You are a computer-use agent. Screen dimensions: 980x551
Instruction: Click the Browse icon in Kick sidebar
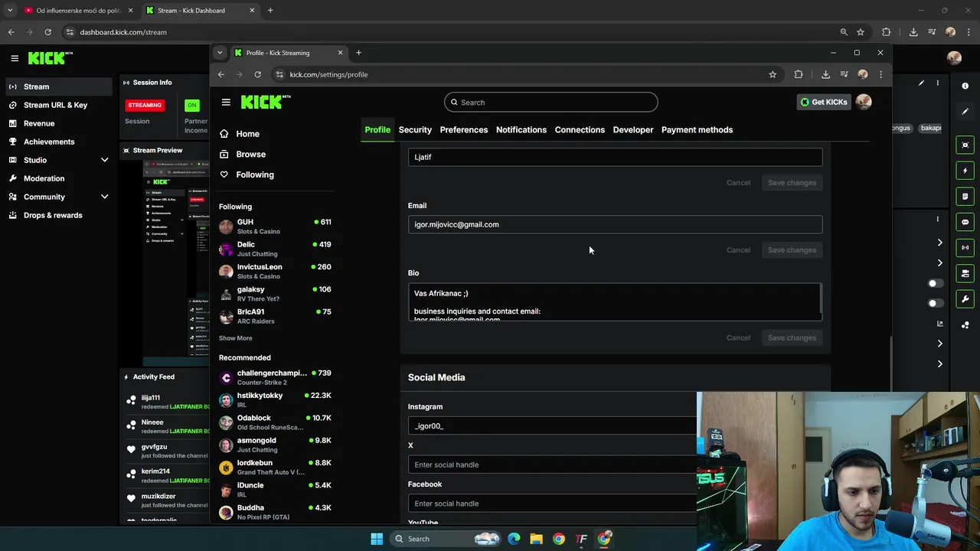[x=224, y=154]
